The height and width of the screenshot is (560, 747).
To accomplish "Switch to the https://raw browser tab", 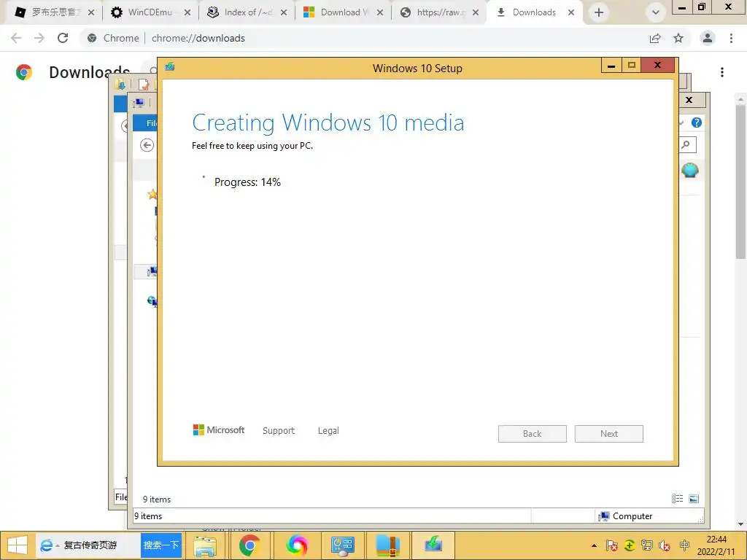I will click(x=440, y=12).
